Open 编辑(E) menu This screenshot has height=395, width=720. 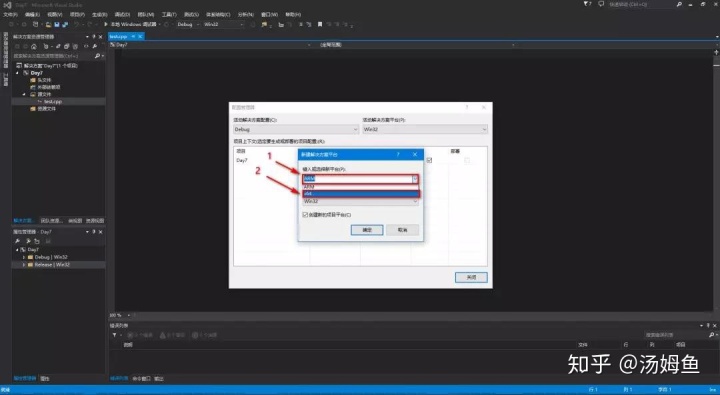coord(32,15)
